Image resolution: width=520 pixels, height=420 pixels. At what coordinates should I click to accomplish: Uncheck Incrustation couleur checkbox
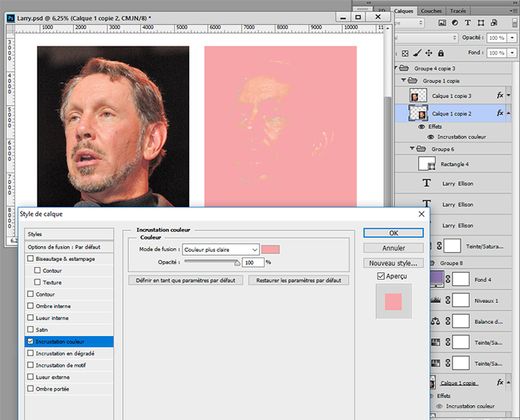click(x=31, y=341)
